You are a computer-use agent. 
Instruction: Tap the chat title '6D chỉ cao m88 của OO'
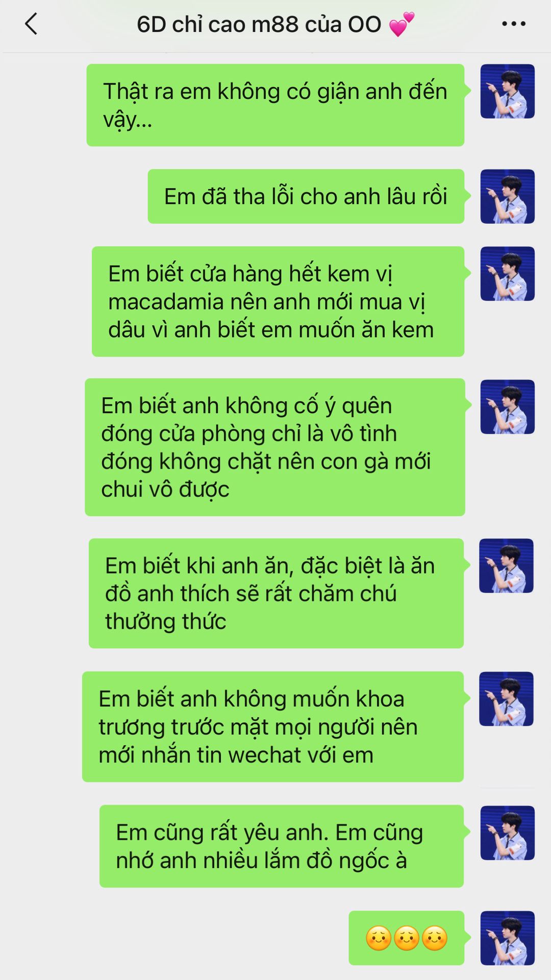(259, 24)
